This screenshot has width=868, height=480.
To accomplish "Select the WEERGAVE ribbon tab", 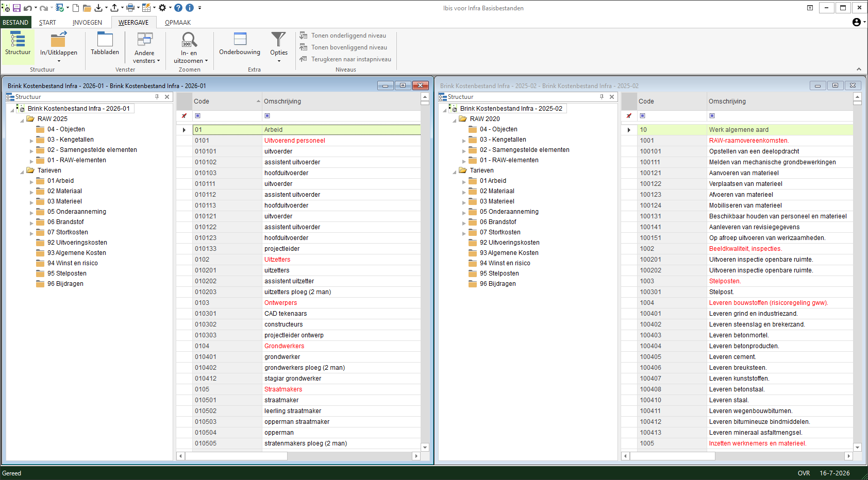I will [133, 22].
